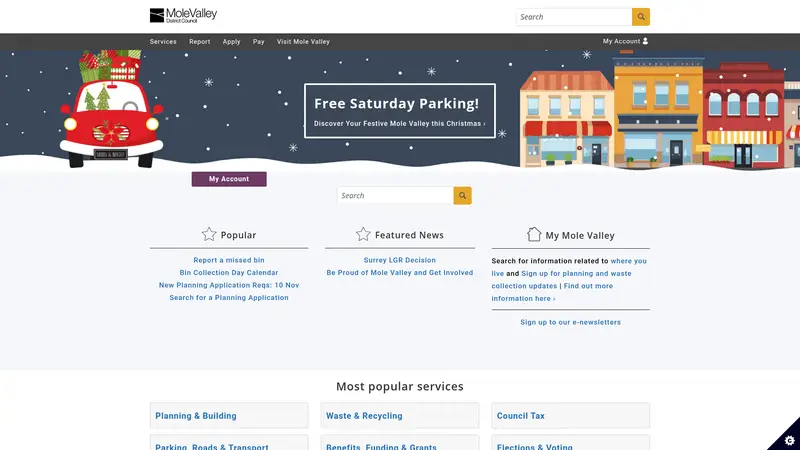The width and height of the screenshot is (800, 450).
Task: Open Bin Collection Day Calendar link
Action: click(229, 272)
